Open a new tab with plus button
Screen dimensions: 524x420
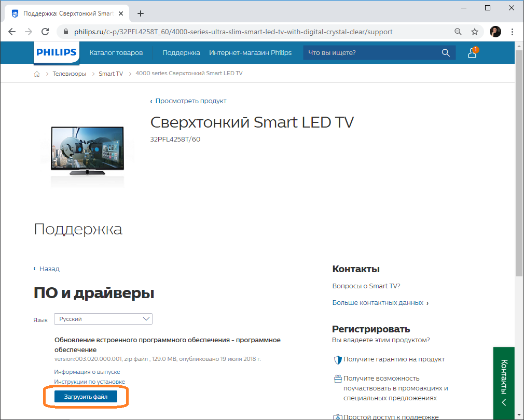click(141, 13)
